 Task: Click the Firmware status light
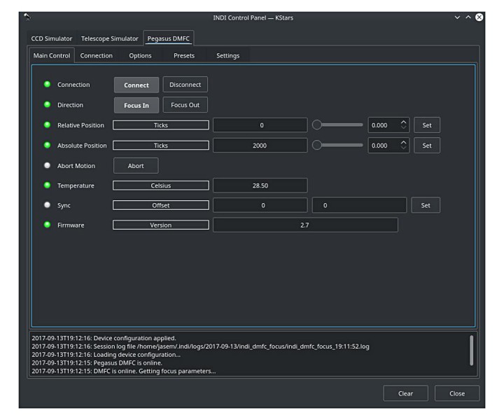click(48, 225)
